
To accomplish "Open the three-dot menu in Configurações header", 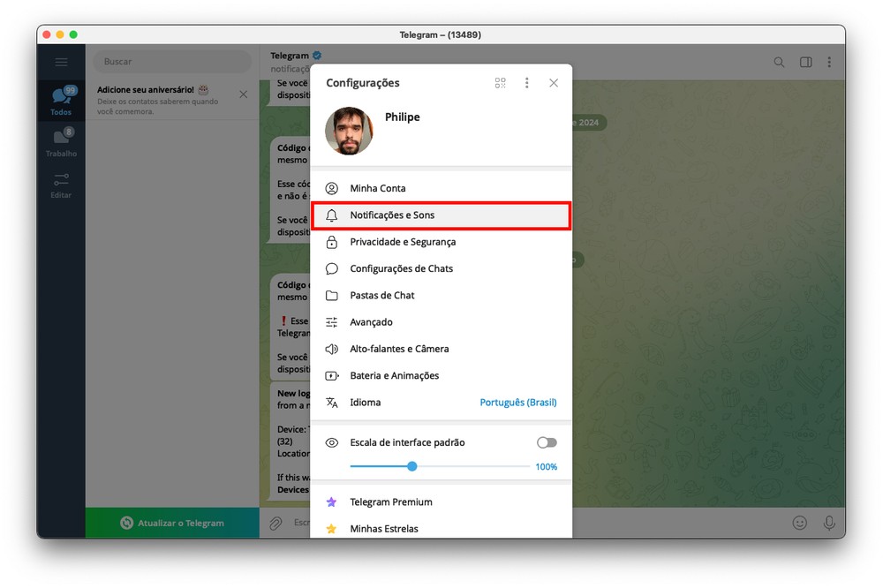I will coord(527,83).
